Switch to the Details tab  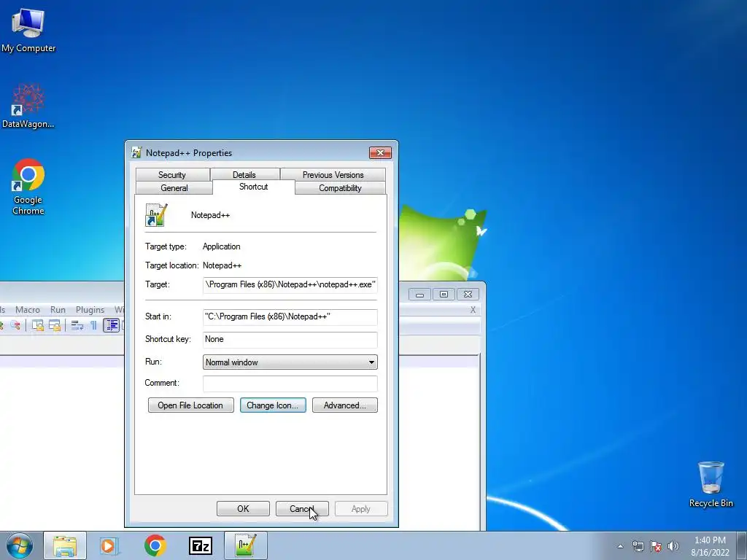(x=244, y=175)
